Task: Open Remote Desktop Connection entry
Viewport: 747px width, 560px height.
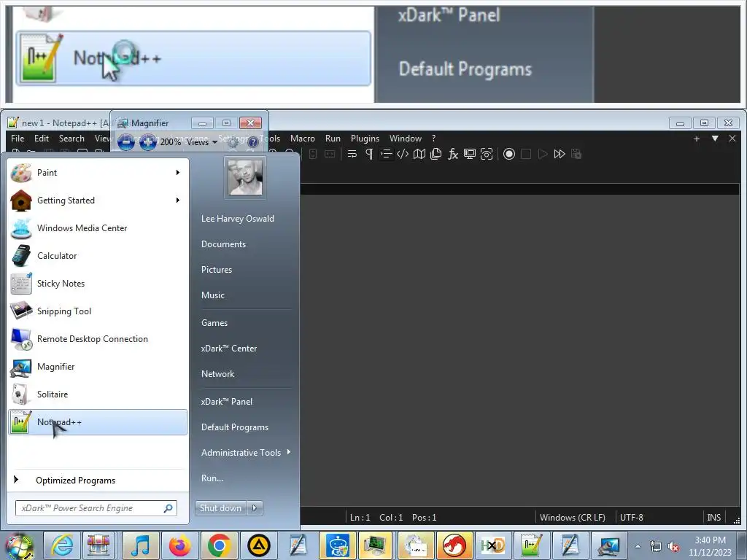Action: [x=98, y=338]
